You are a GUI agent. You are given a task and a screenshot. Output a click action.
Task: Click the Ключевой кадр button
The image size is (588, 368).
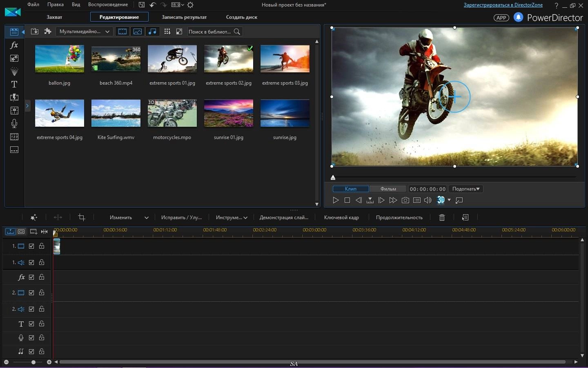point(341,218)
